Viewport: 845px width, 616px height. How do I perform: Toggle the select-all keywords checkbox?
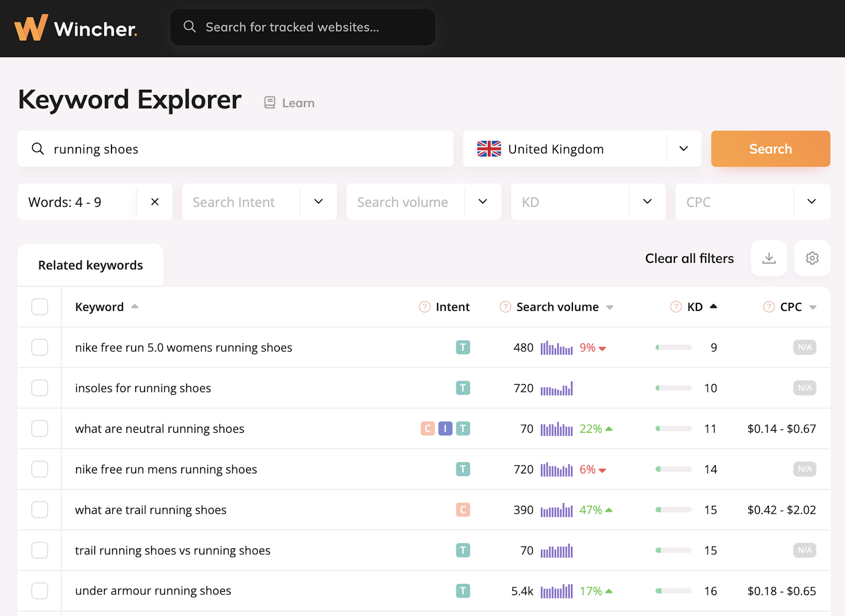coord(40,307)
